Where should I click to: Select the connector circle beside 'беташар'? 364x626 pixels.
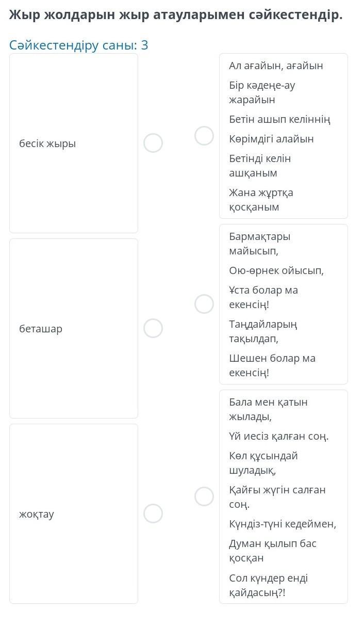(x=153, y=328)
